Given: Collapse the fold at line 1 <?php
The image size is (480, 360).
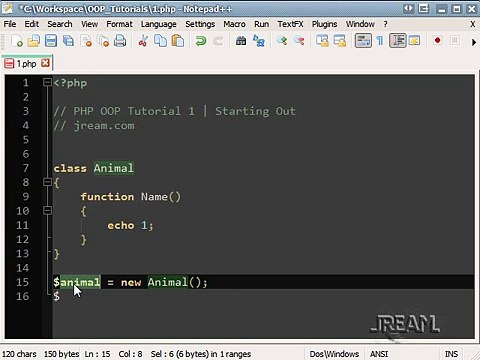Looking at the screenshot, I should 48,82.
